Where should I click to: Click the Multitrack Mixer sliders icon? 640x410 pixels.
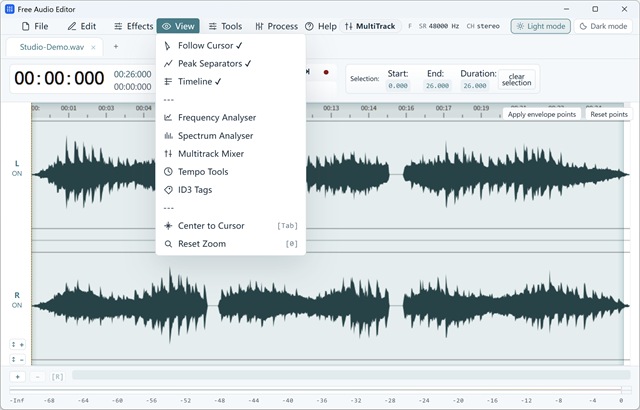point(168,153)
